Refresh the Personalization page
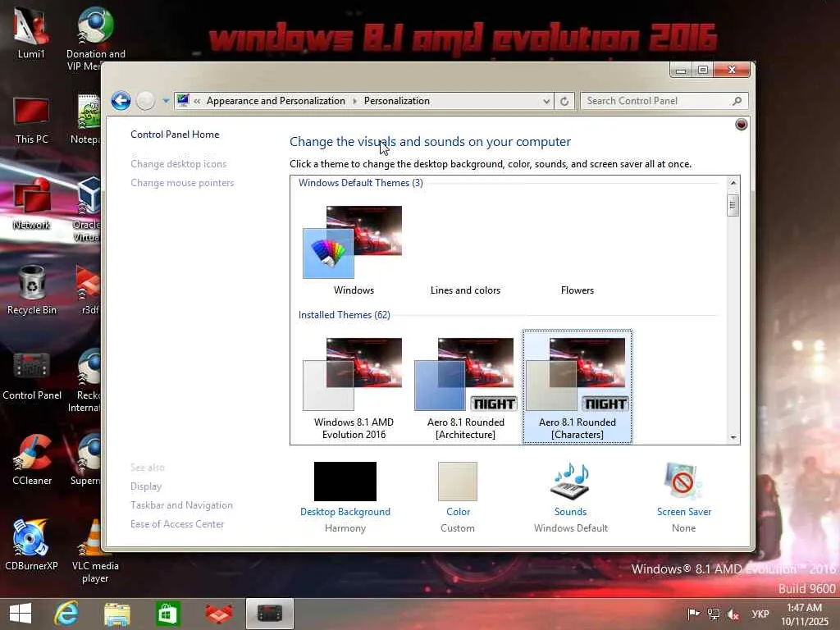Viewport: 840px width, 630px height. point(564,101)
